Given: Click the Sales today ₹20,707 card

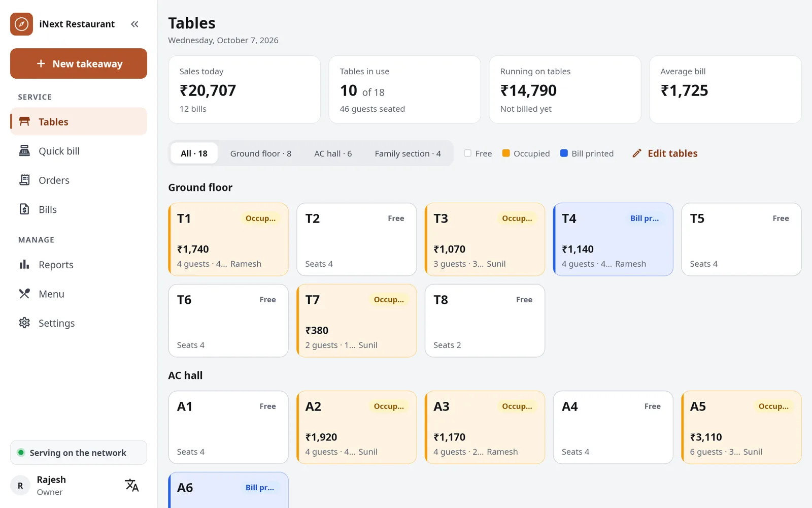Looking at the screenshot, I should point(244,89).
